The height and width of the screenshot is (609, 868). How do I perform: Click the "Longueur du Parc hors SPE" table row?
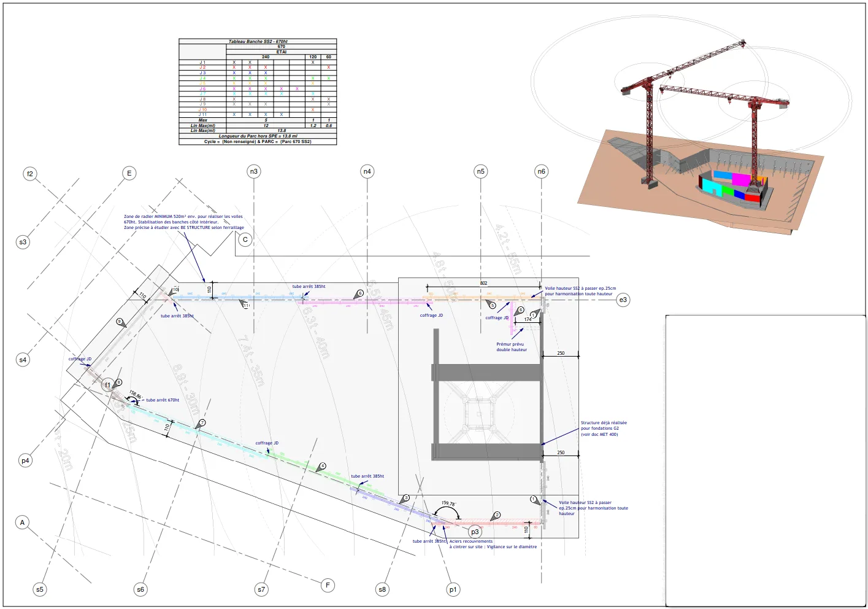coord(258,136)
